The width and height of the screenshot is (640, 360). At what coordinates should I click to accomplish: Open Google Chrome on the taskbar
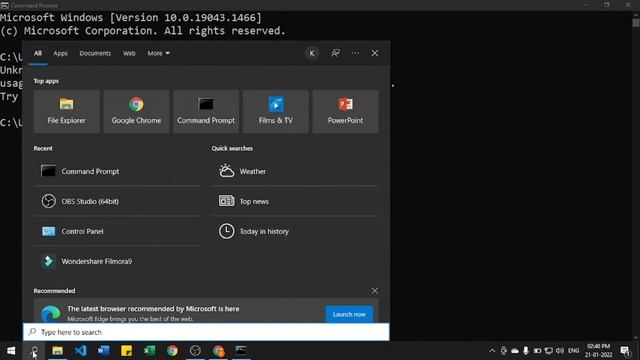tap(172, 351)
